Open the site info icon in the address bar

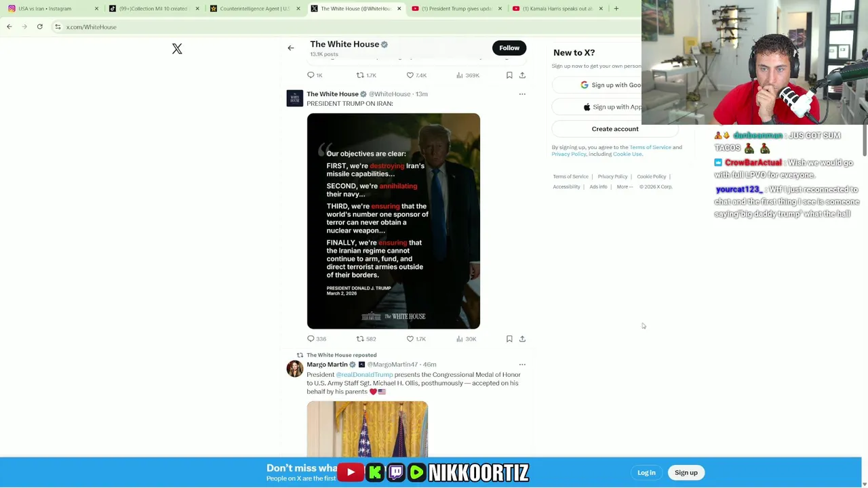(58, 27)
